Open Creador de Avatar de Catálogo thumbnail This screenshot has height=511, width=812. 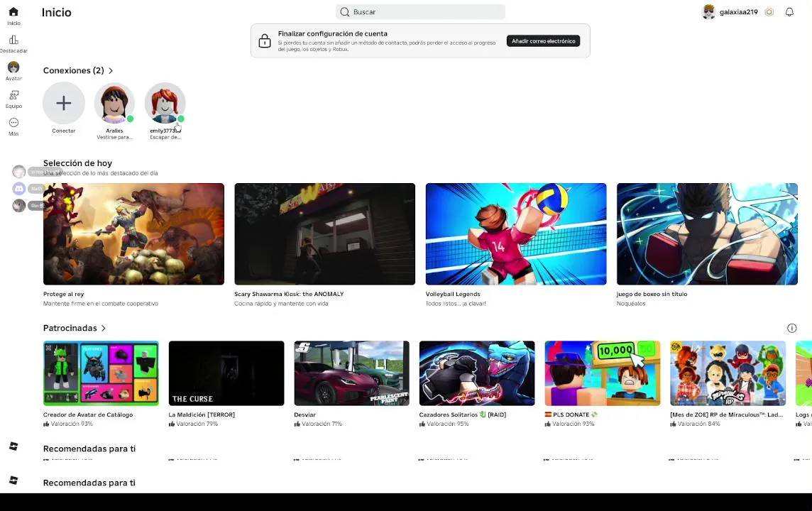[101, 373]
